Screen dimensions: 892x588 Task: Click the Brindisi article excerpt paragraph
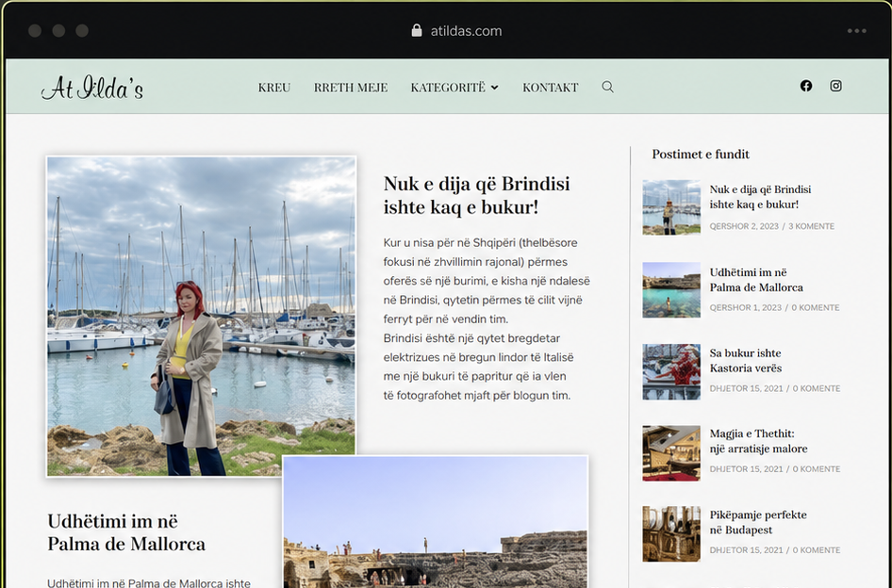pos(487,319)
